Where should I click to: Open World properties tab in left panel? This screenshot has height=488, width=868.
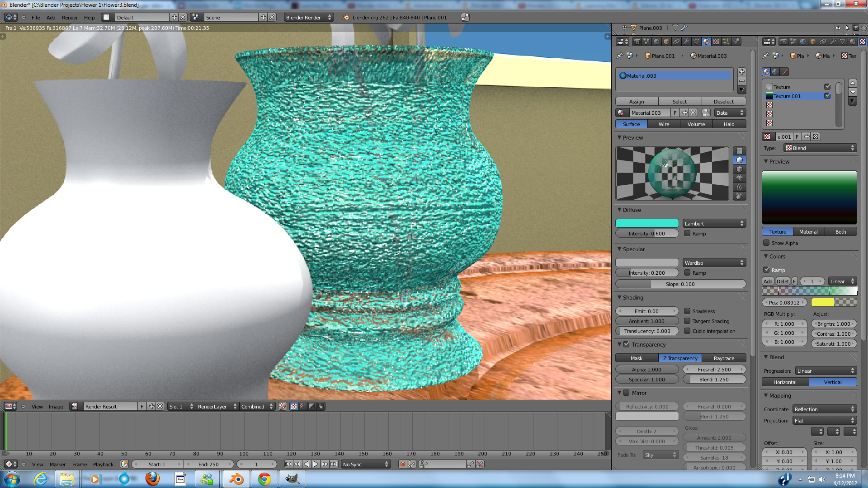[x=656, y=42]
